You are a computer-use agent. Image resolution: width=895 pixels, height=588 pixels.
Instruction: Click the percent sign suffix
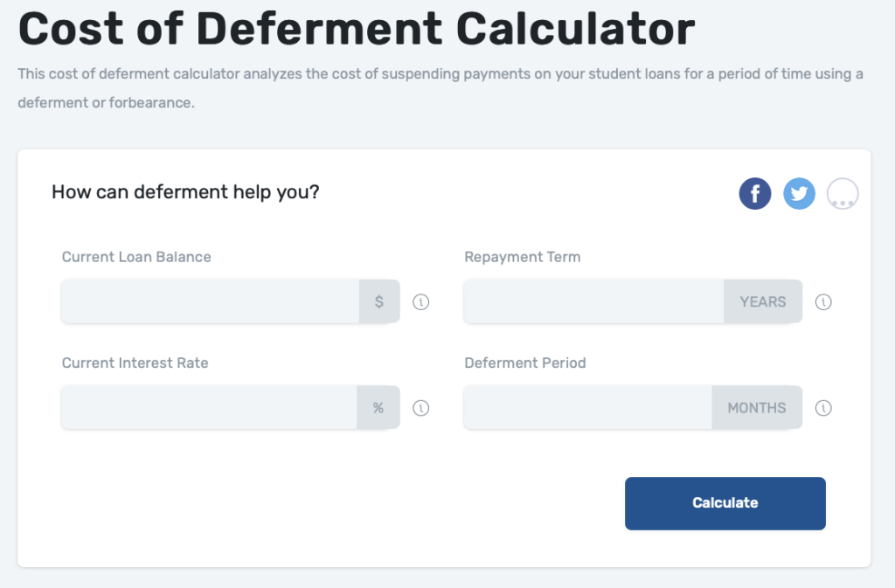[378, 407]
